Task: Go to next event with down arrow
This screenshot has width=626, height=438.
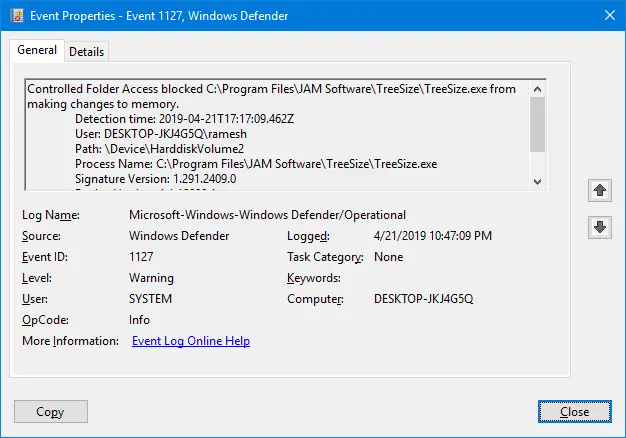Action: click(x=600, y=227)
